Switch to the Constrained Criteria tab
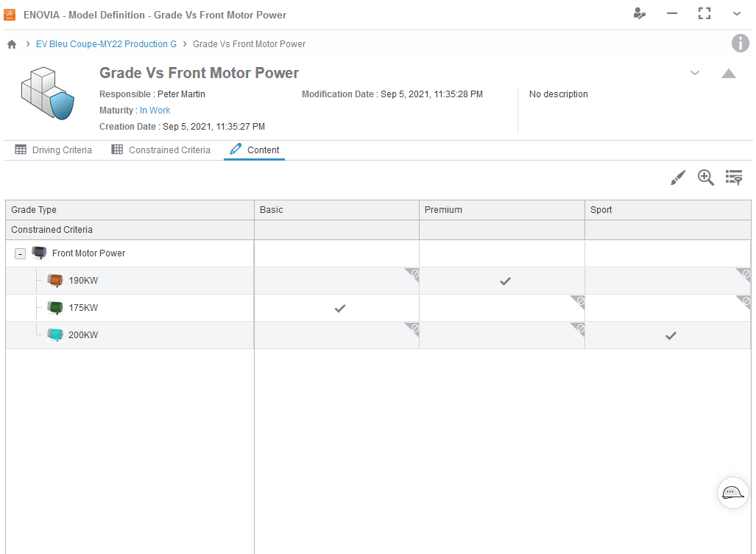The height and width of the screenshot is (554, 756). click(x=161, y=150)
